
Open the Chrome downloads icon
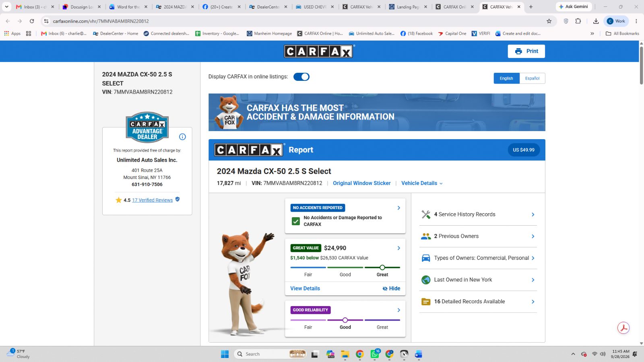pos(596,21)
